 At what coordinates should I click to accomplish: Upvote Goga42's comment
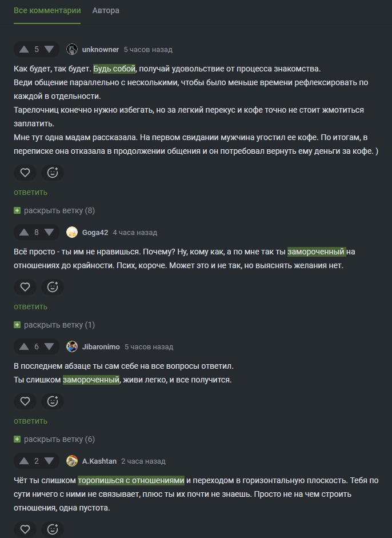[x=23, y=232]
